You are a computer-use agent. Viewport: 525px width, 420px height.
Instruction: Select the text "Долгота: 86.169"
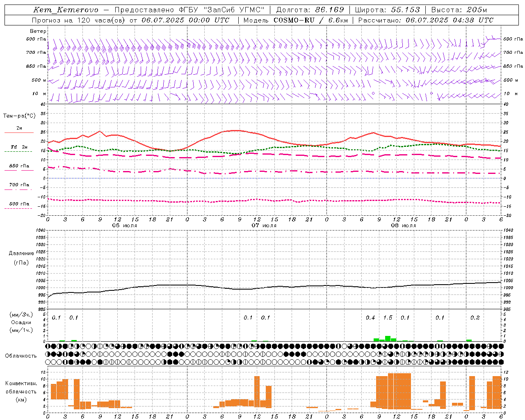[x=310, y=10]
